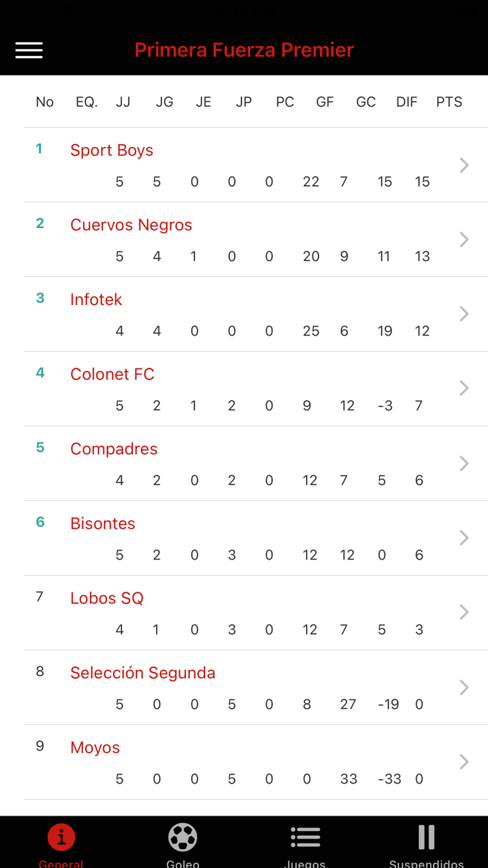This screenshot has width=488, height=868.
Task: Tap the General info icon
Action: tap(61, 837)
